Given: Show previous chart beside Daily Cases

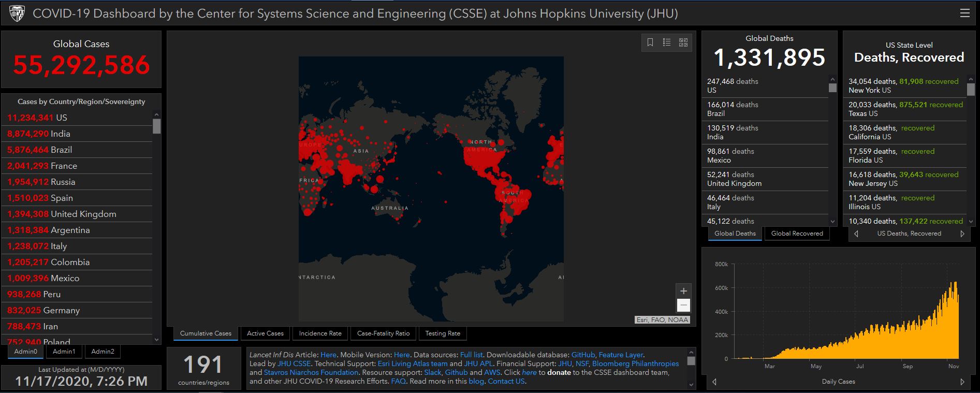Looking at the screenshot, I should [714, 382].
